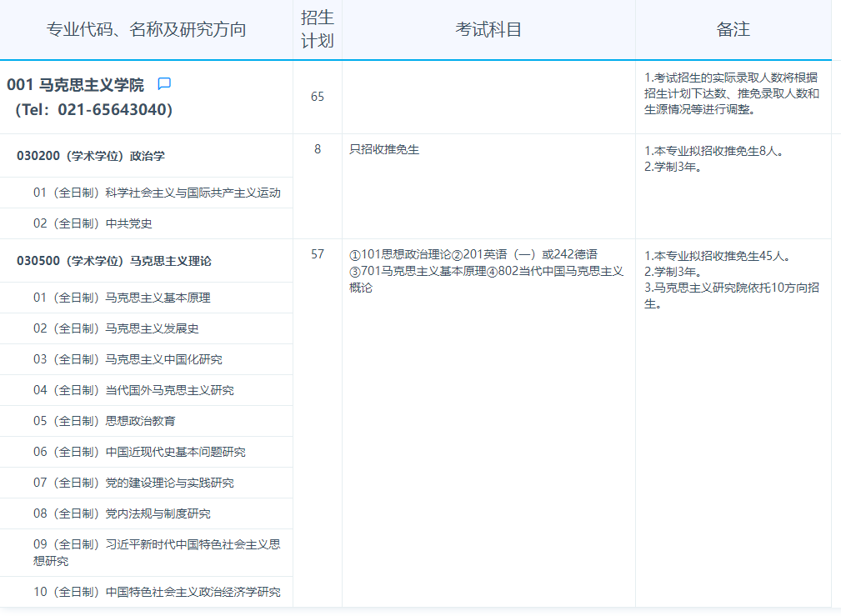Select 03 马克思主义中国化研究 direction
841x616 pixels.
(128, 359)
